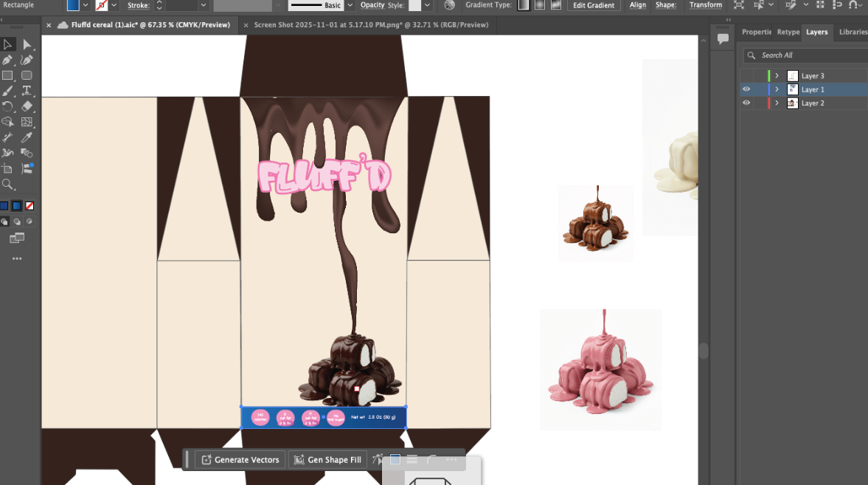Viewport: 868px width, 485px height.
Task: Open the Align options link
Action: [638, 5]
